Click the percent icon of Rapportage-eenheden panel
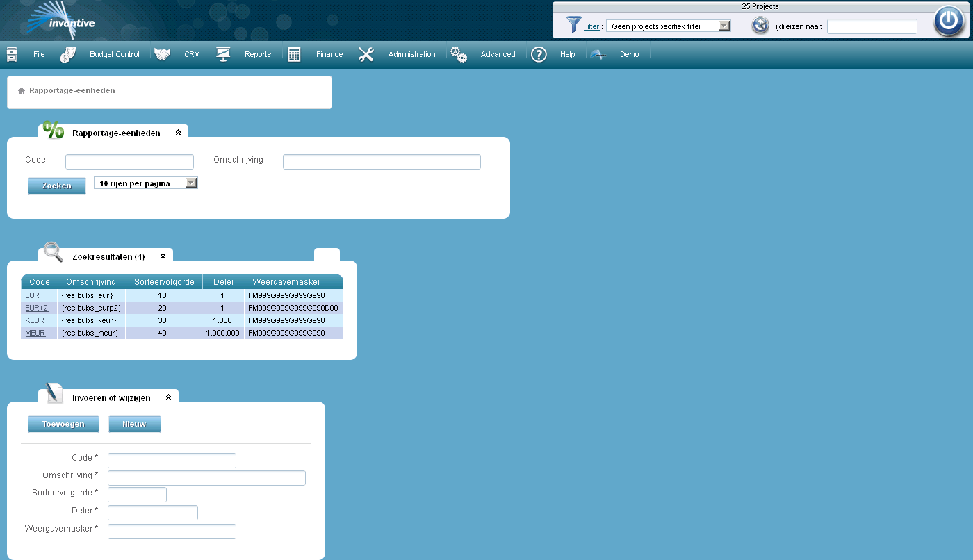The height and width of the screenshot is (560, 973). [54, 129]
